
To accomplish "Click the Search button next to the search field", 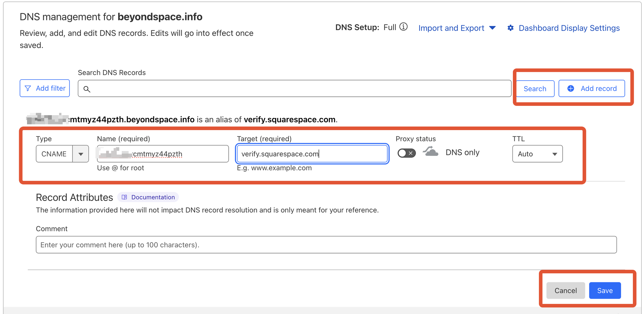I will pyautogui.click(x=534, y=88).
